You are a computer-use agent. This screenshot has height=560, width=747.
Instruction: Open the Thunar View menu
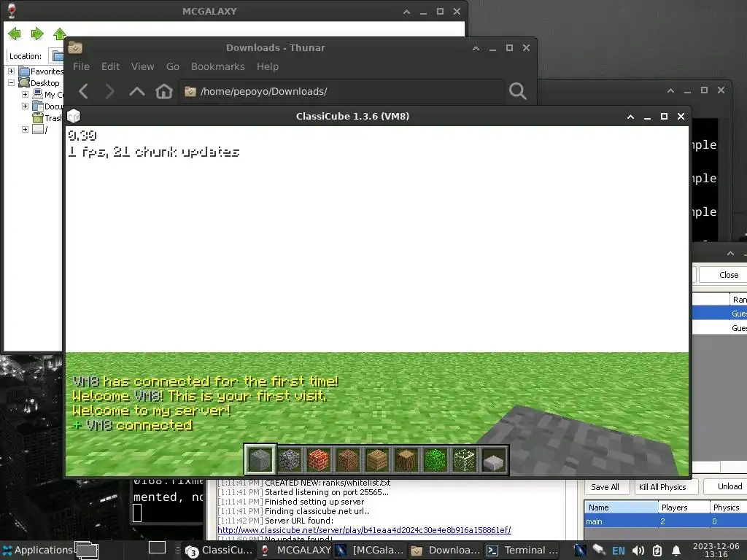(x=142, y=66)
